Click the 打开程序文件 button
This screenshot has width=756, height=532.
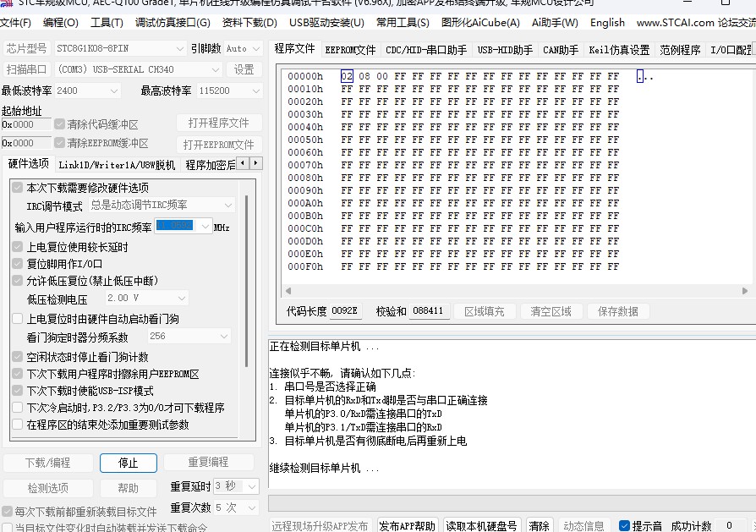218,123
